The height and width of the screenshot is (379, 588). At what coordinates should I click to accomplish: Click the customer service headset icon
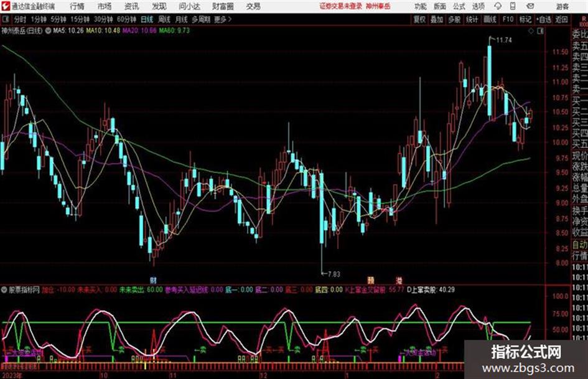pos(498,6)
